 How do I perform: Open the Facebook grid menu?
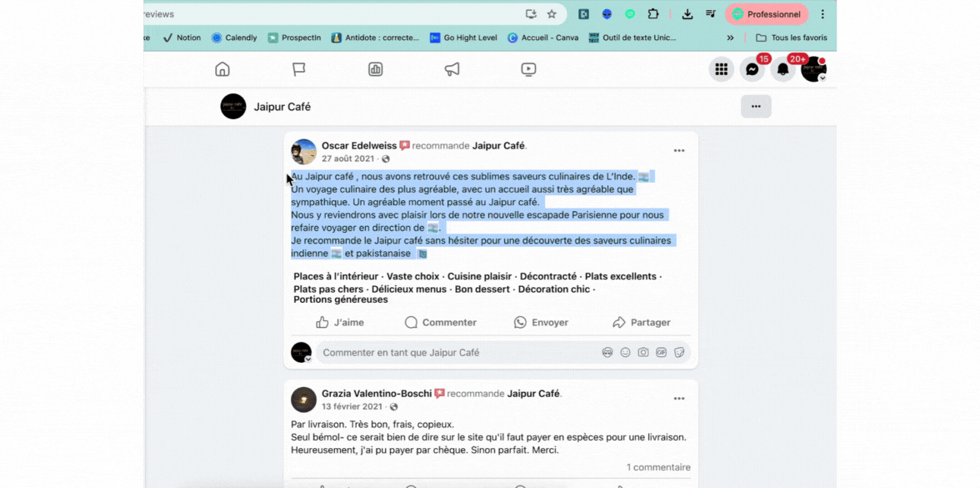click(722, 69)
